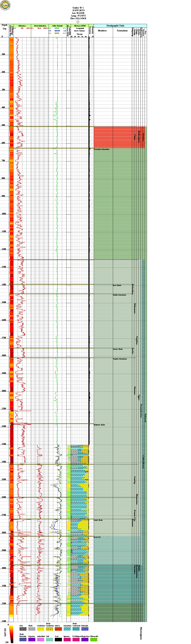Click the "Formations" column header
191x644 pixels.
[122, 30]
